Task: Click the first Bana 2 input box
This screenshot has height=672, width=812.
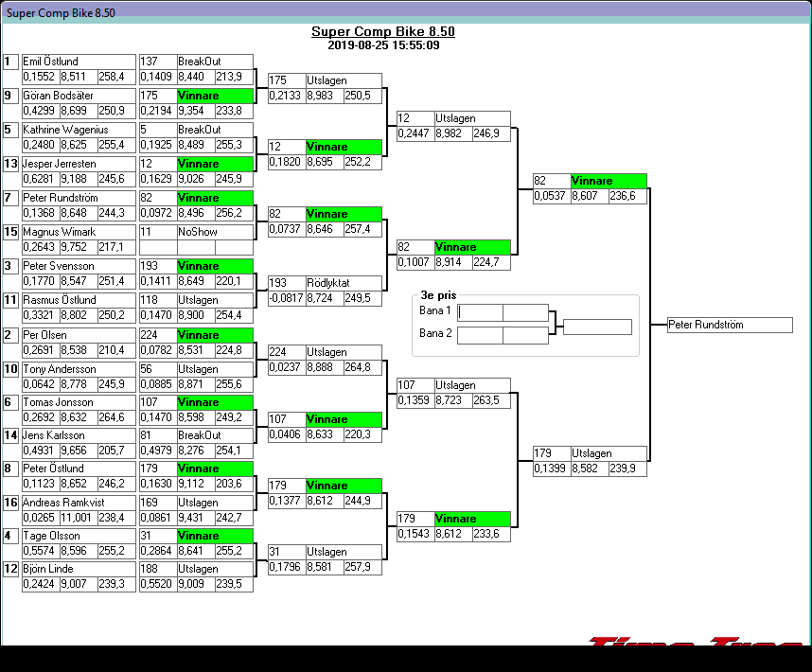Action: (x=481, y=335)
